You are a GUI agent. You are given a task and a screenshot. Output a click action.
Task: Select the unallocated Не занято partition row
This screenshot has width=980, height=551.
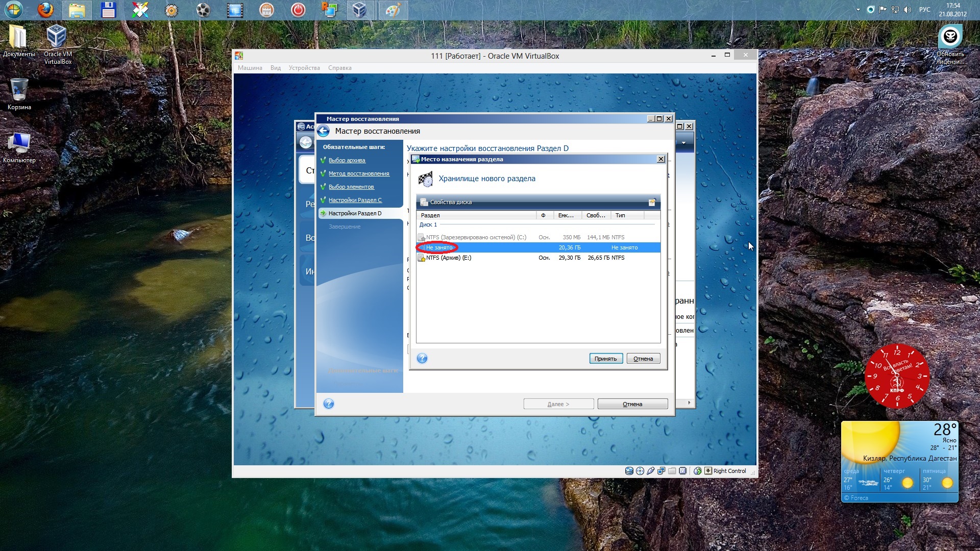pyautogui.click(x=439, y=248)
